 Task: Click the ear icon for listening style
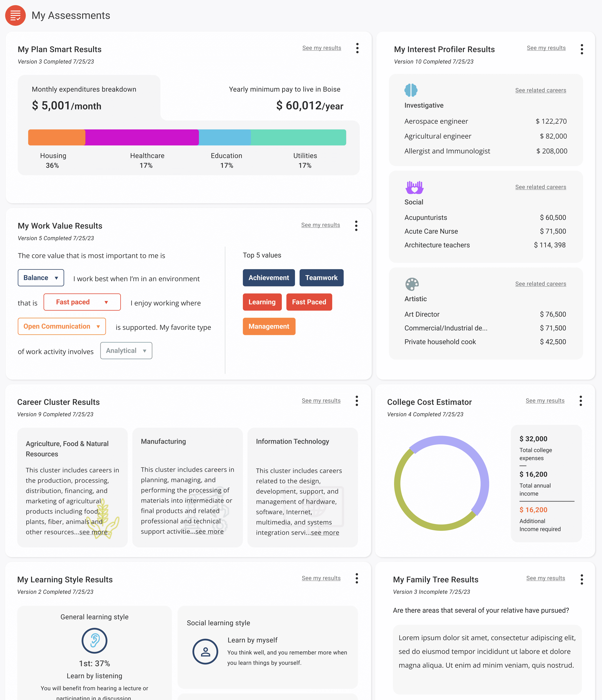point(94,641)
